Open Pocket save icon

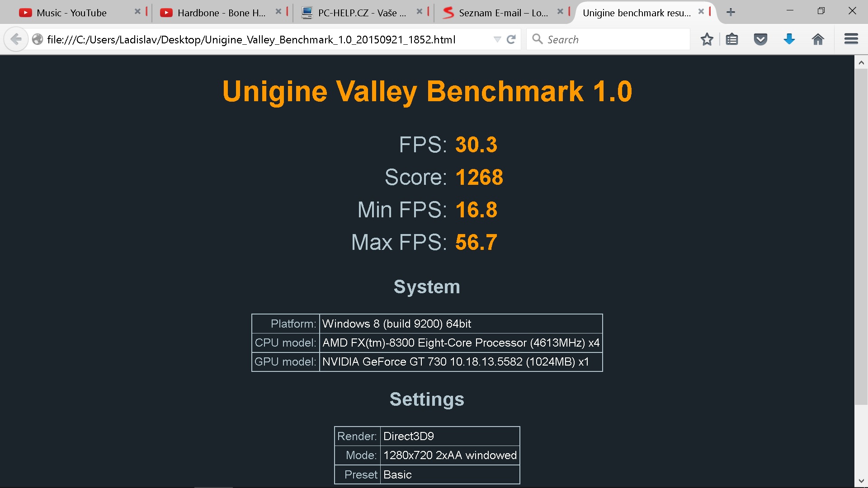pyautogui.click(x=760, y=39)
